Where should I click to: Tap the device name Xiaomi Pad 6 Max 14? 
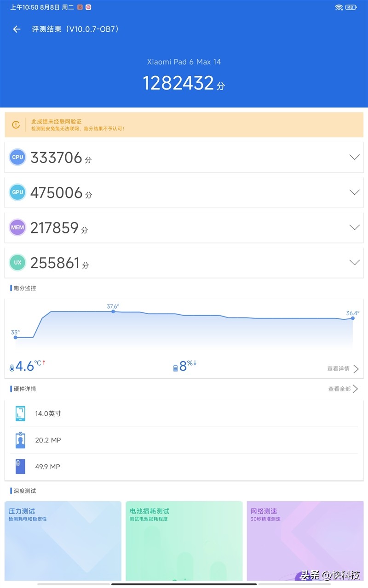point(184,62)
